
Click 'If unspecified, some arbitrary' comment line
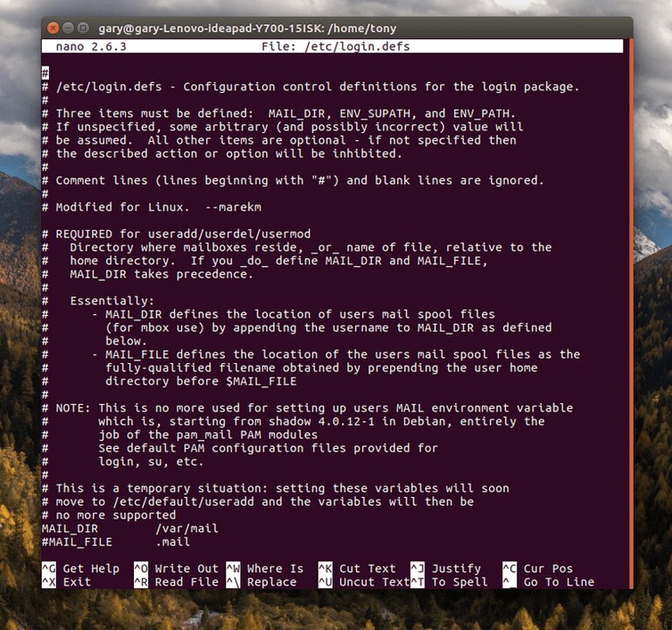coord(283,127)
